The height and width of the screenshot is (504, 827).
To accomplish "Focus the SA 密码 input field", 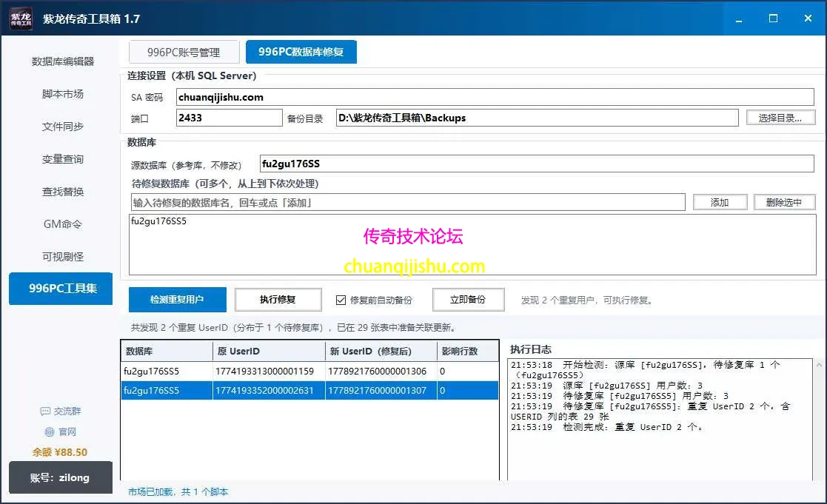I will tap(495, 97).
